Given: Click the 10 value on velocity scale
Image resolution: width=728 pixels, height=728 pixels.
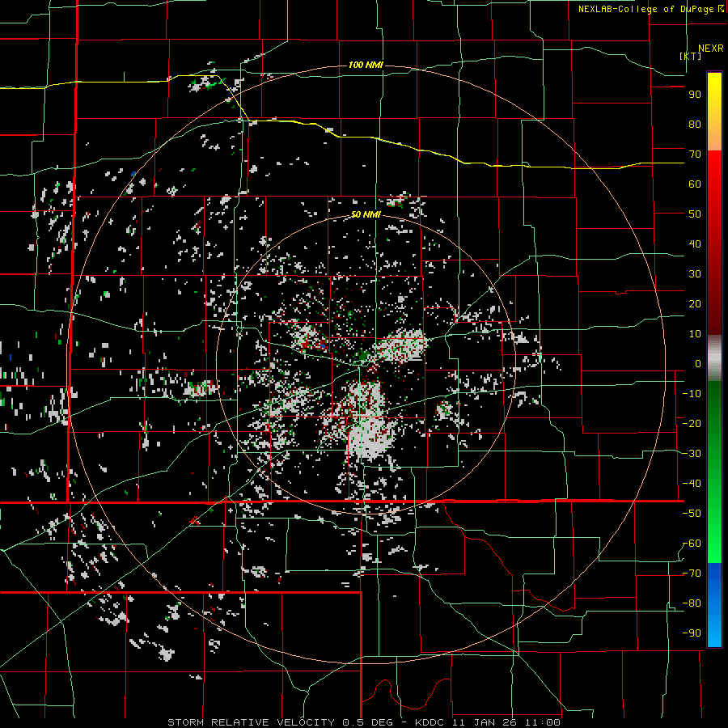Looking at the screenshot, I should coord(695,334).
